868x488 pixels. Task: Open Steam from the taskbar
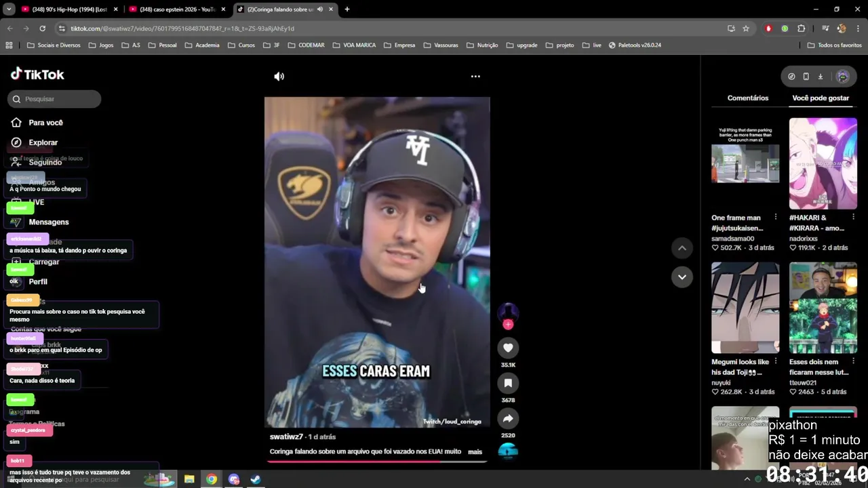coord(256,479)
